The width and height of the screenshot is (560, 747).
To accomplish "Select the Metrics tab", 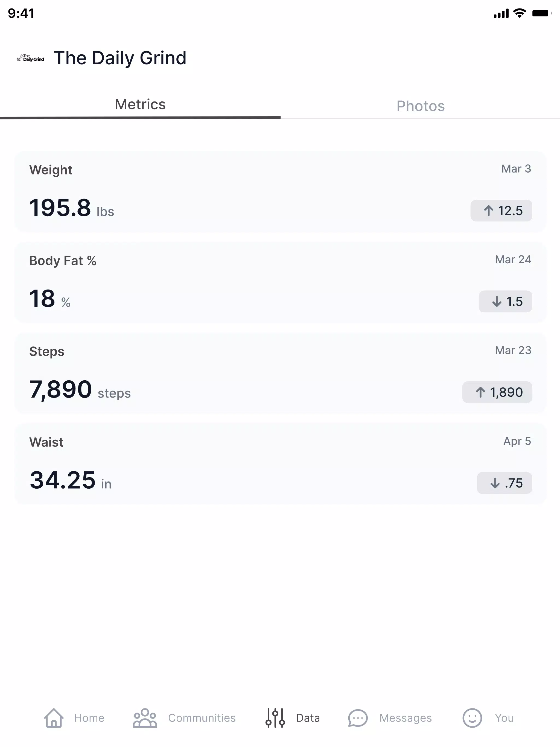I will point(140,105).
